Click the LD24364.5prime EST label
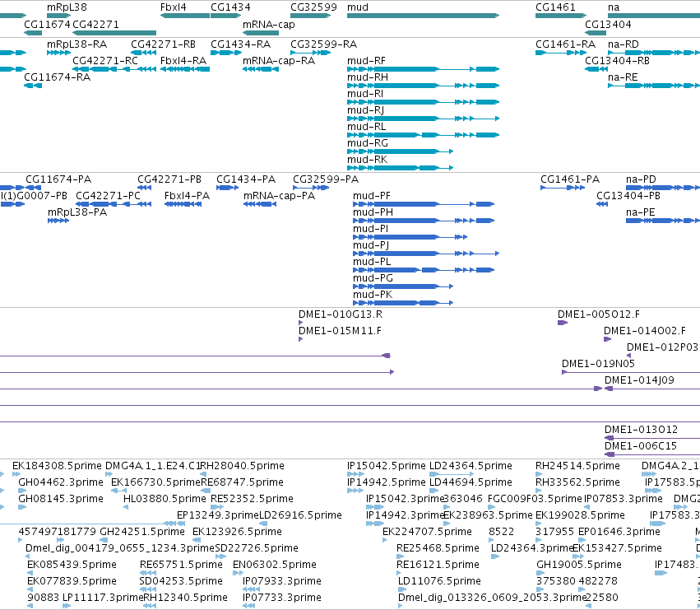Image resolution: width=700 pixels, height=610 pixels. tap(471, 466)
